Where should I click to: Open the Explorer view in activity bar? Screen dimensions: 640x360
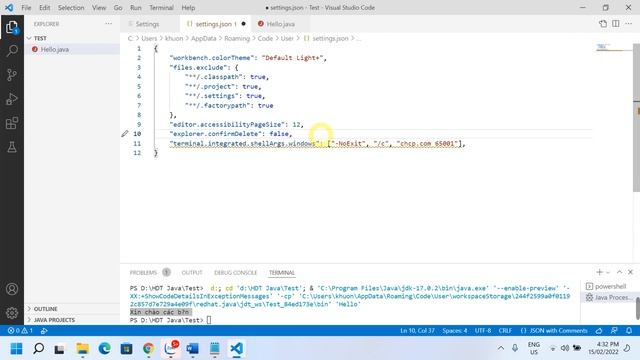12,27
